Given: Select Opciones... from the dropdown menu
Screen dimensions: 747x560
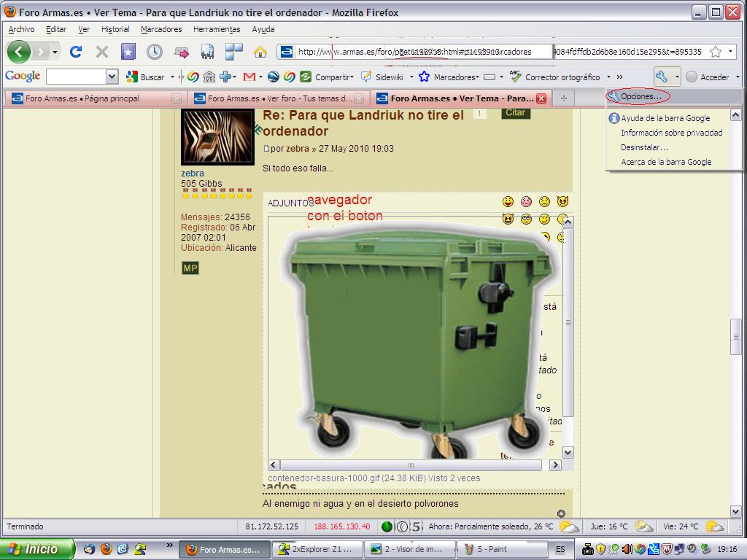Looking at the screenshot, I should point(640,96).
